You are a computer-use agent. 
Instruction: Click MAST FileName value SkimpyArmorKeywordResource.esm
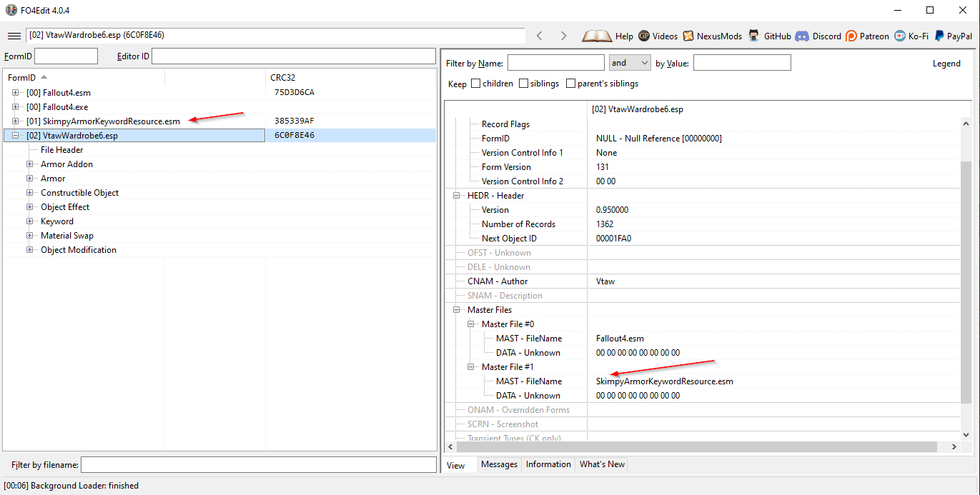[x=664, y=381]
